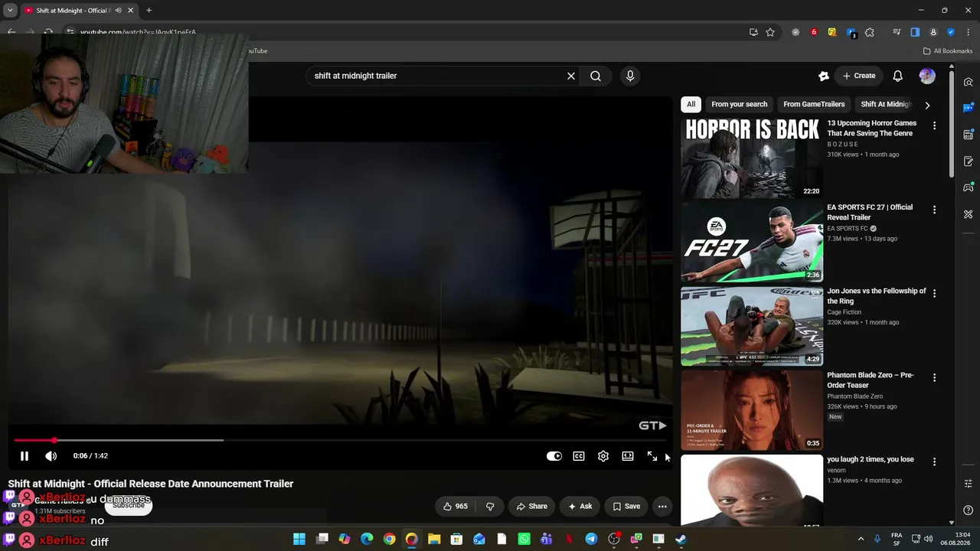Open options for Phantom Blade Zero video
The image size is (980, 551).
point(934,377)
